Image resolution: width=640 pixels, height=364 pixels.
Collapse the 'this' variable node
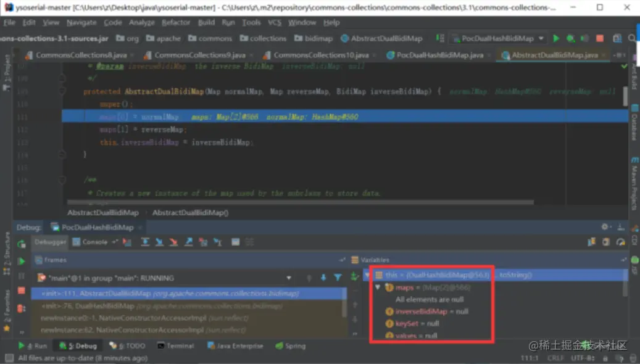click(x=367, y=275)
